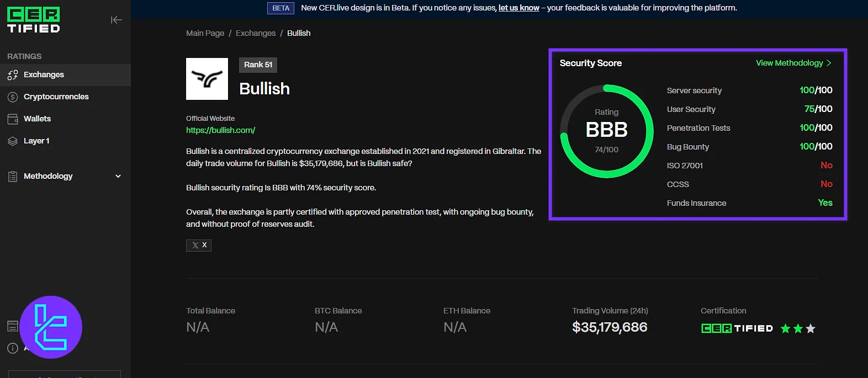
Task: Open Wallets in the sidebar menu
Action: tap(65, 119)
